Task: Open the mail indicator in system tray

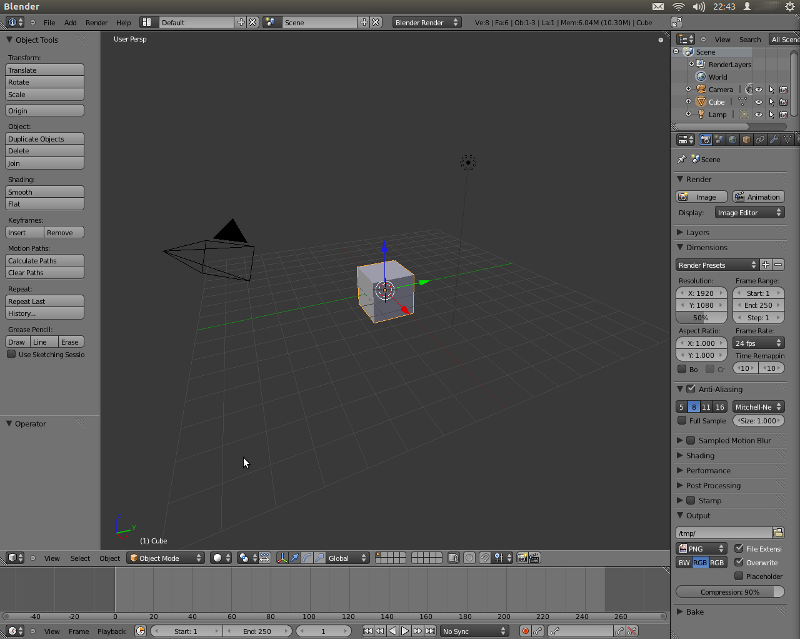Action: pyautogui.click(x=658, y=7)
